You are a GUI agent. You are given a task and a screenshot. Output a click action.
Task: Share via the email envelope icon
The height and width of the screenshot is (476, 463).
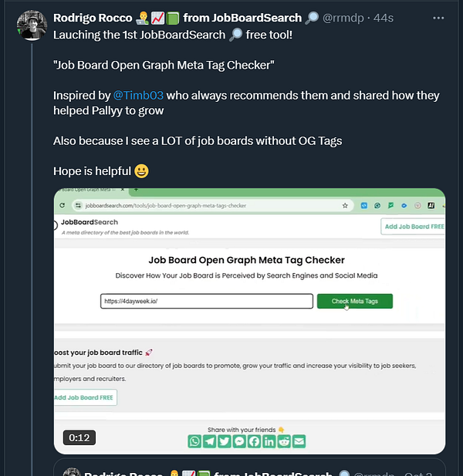(x=299, y=441)
